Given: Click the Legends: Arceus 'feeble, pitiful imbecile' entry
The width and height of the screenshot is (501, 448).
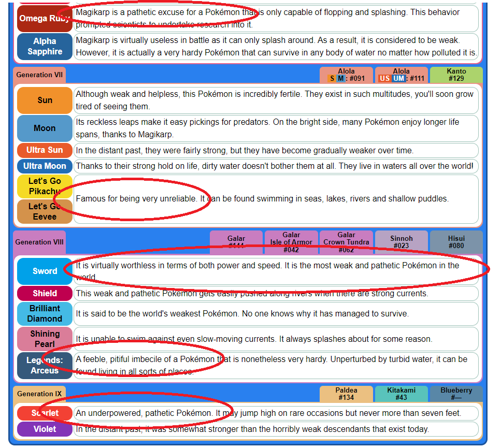Looking at the screenshot, I should (276, 365).
